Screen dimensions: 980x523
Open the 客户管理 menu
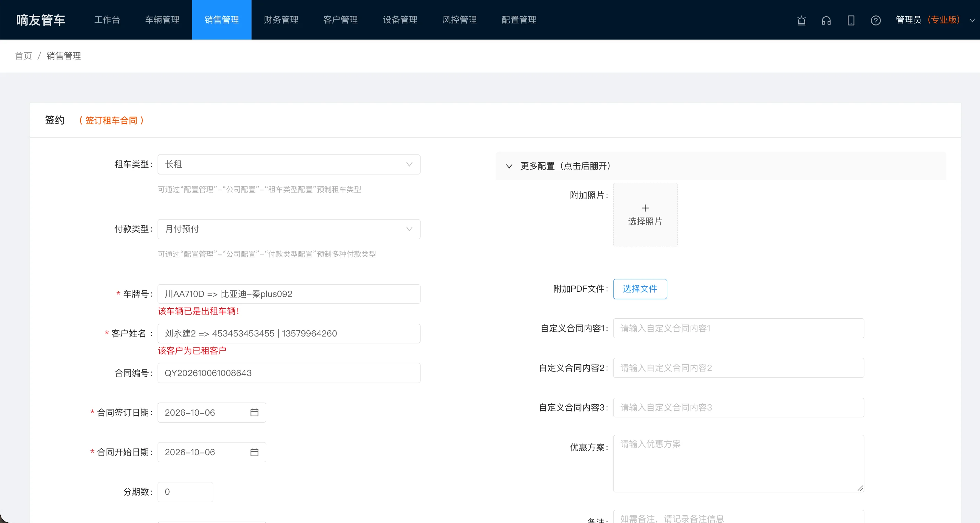tap(341, 20)
